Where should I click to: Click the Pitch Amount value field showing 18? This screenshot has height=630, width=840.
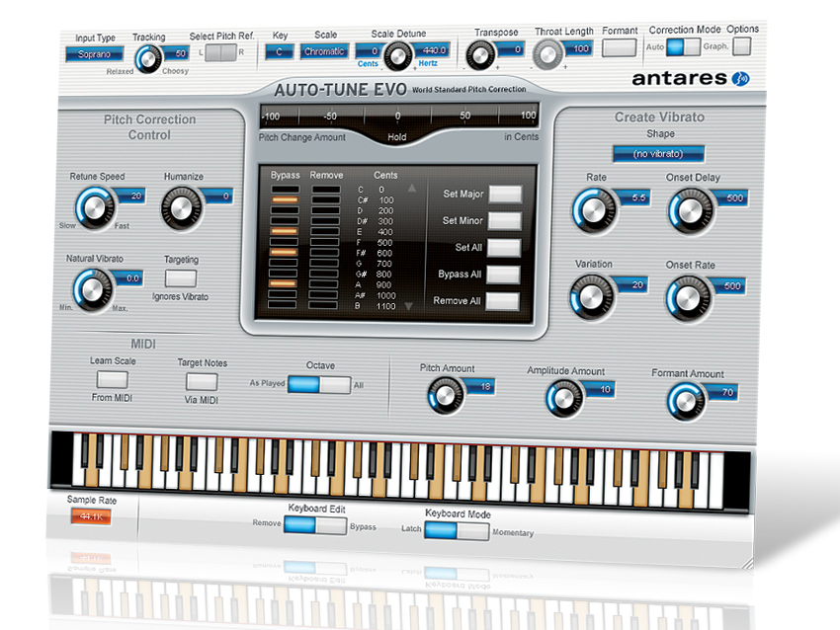tap(480, 386)
